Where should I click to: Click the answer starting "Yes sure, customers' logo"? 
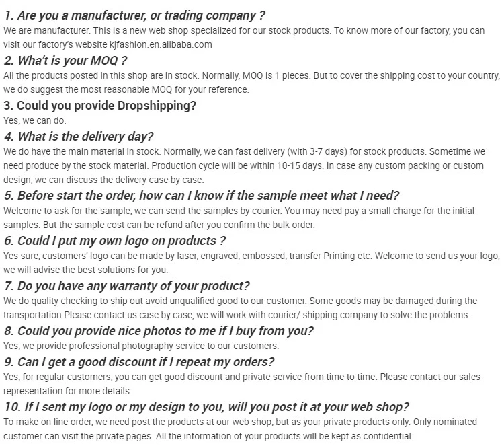coord(251,256)
